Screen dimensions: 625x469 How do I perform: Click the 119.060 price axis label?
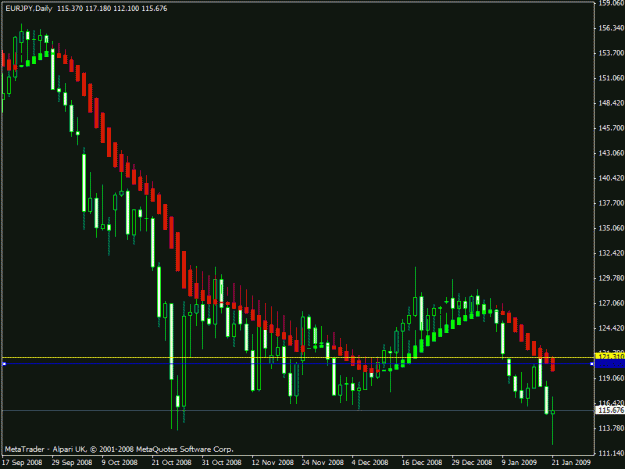point(611,378)
